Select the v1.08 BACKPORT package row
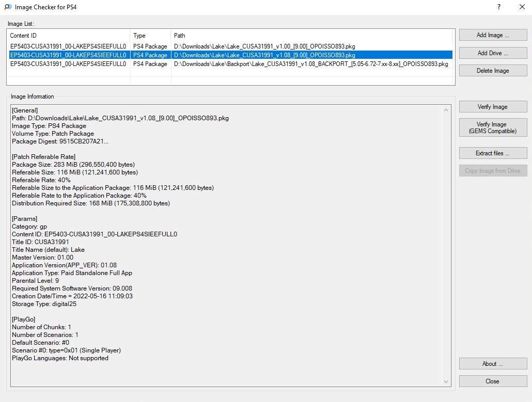 click(231, 63)
